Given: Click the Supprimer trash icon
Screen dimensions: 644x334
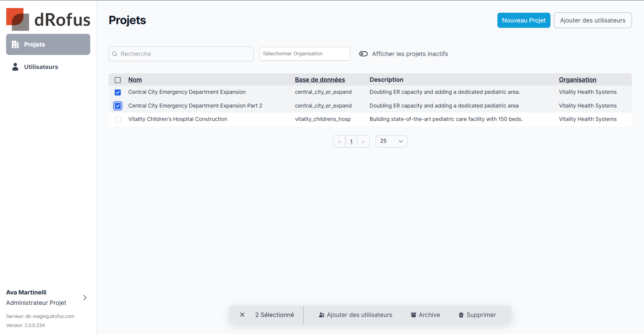Looking at the screenshot, I should pos(461,315).
